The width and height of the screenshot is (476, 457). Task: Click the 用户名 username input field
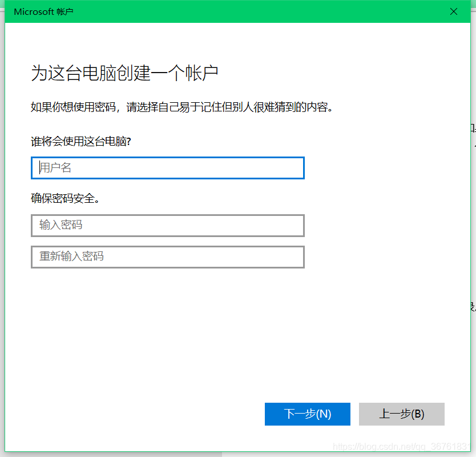[168, 168]
